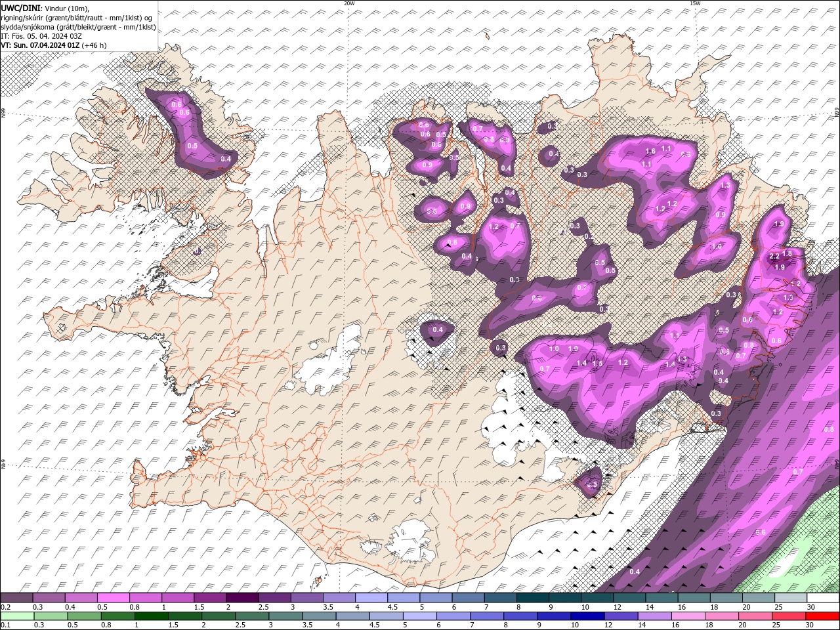The height and width of the screenshot is (630, 840).
Task: Select the darkest green 1 swatch in the lower legend row
Action: tap(152, 616)
